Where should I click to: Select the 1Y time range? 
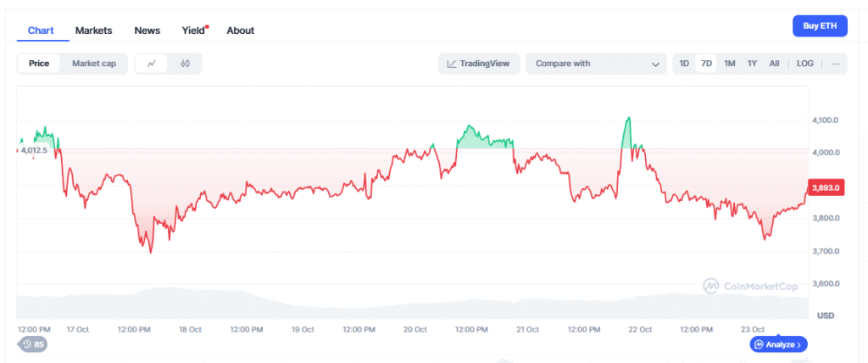pos(752,64)
